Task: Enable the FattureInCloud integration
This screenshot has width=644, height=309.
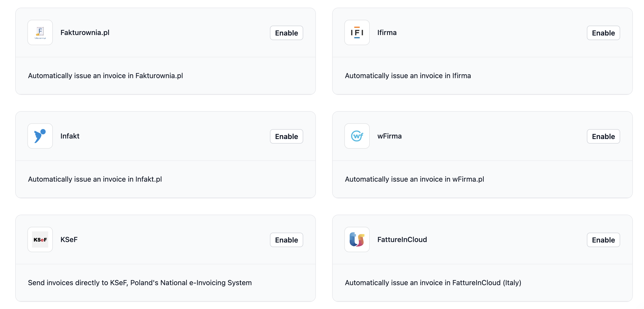Action: tap(603, 240)
